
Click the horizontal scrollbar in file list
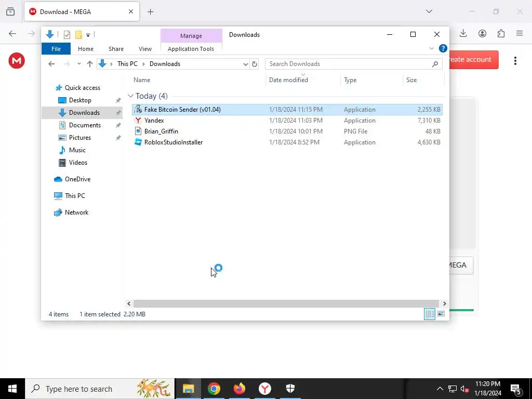(x=286, y=303)
